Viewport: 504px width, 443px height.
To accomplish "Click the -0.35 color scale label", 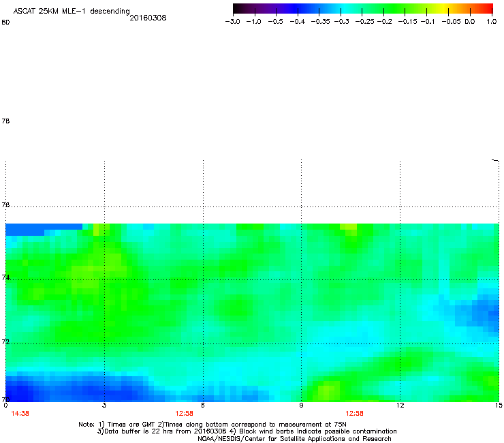I will pos(320,22).
